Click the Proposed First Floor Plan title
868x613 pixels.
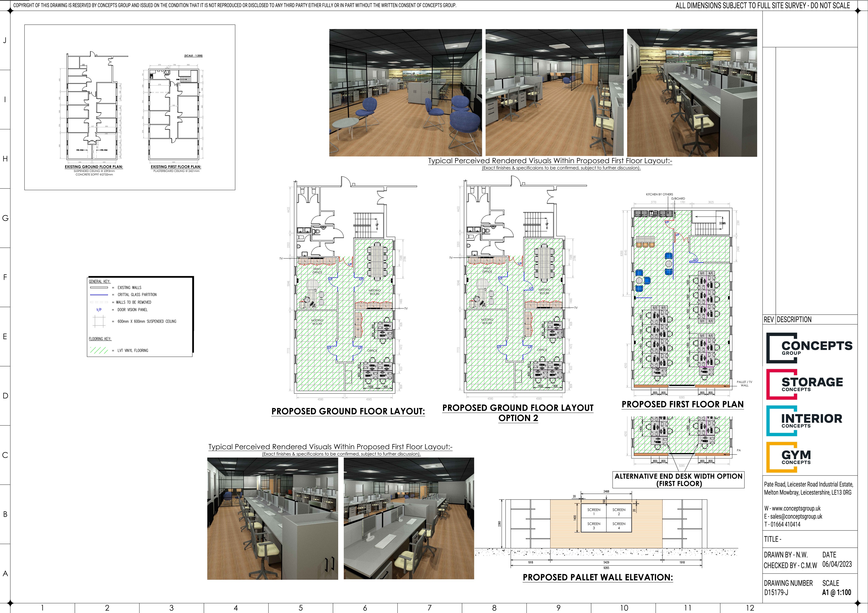tap(682, 404)
